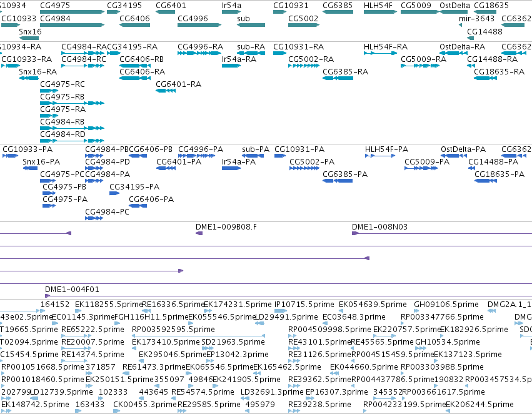Click the CG14488 gene label
The width and height of the screenshot is (532, 414).
click(484, 31)
